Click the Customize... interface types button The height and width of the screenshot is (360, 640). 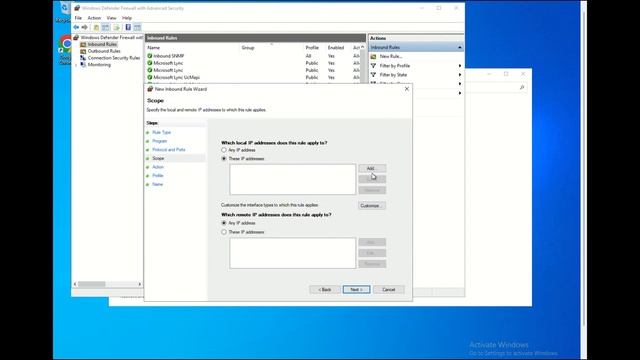(372, 206)
